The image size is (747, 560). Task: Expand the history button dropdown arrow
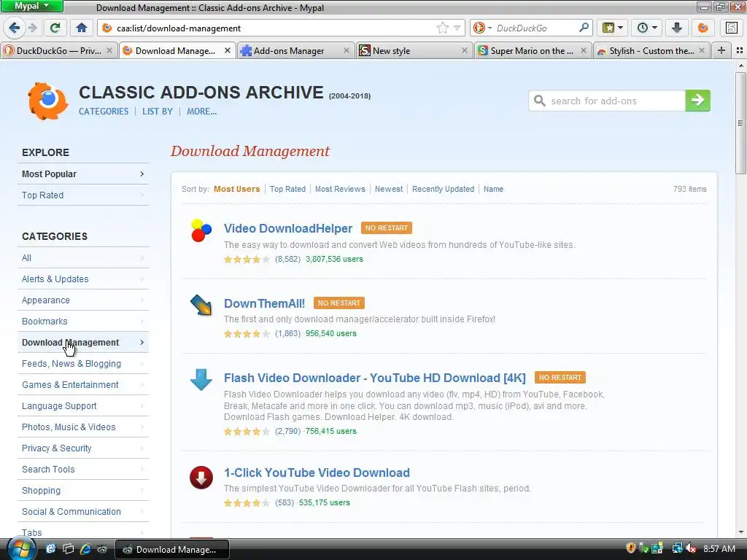pyautogui.click(x=654, y=28)
